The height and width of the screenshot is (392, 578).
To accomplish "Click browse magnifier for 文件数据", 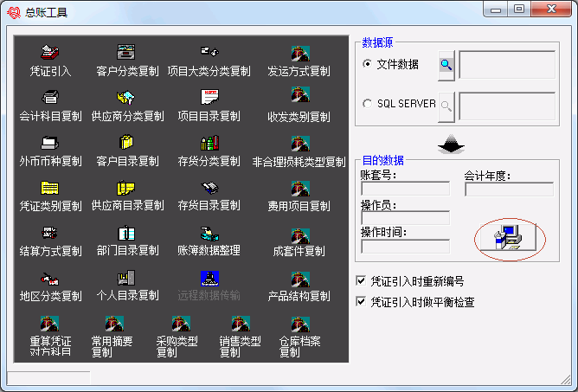I will 446,65.
